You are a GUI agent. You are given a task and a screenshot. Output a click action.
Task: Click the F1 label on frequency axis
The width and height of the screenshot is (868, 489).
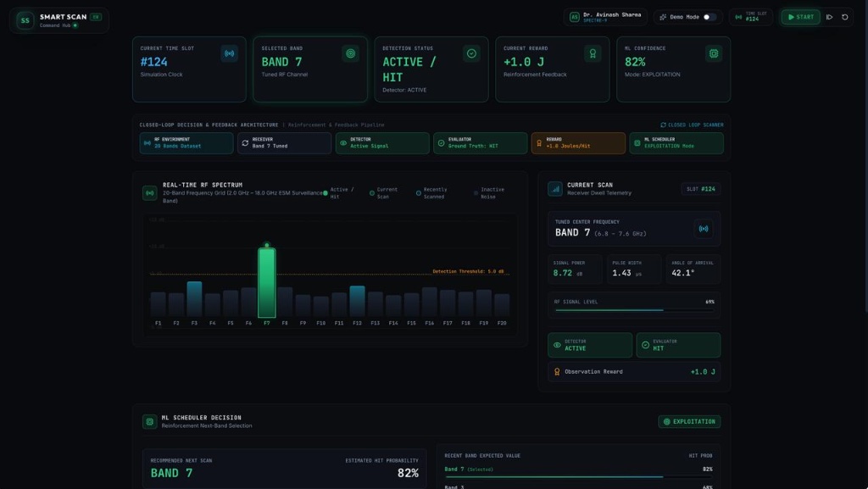click(x=159, y=323)
